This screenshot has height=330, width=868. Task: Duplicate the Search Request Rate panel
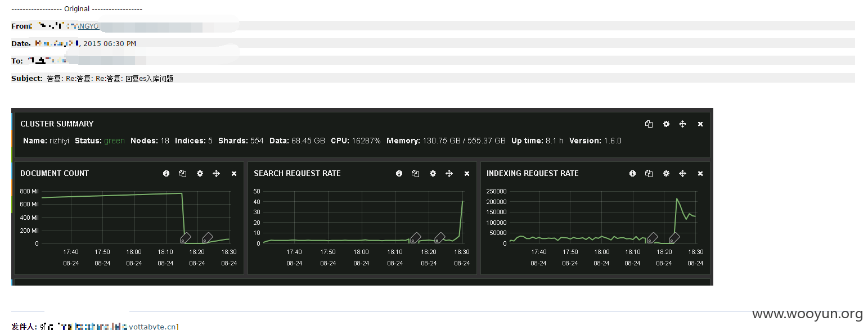415,174
